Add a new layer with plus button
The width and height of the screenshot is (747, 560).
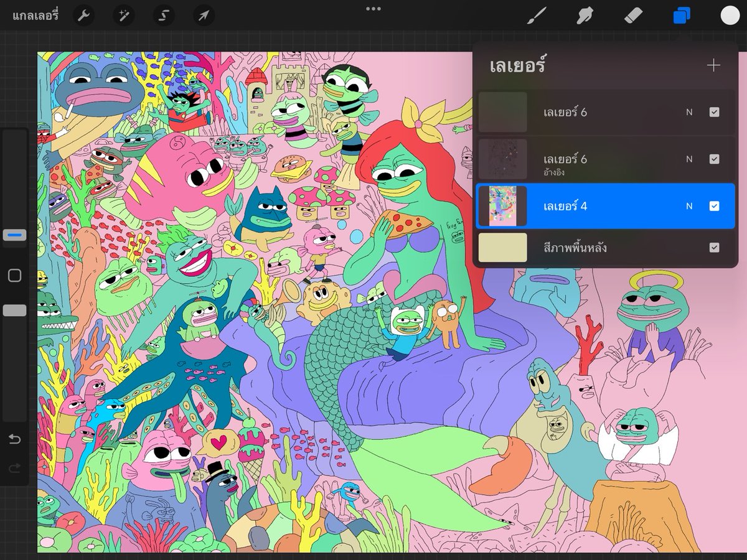(713, 65)
